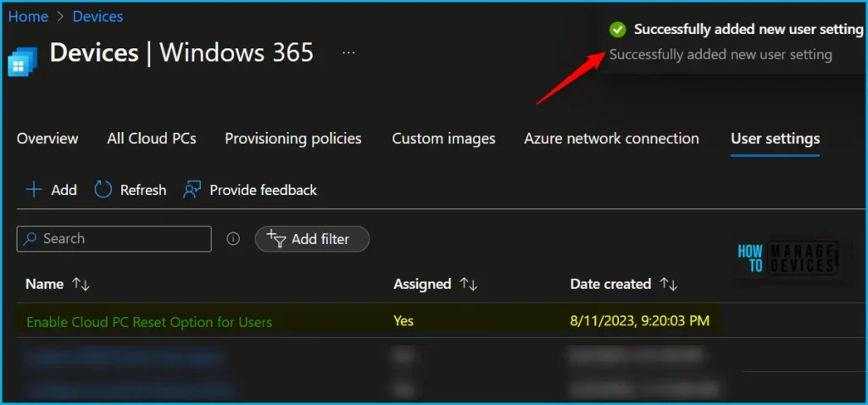The width and height of the screenshot is (868, 405).
Task: Click the magnifier icon in Search box
Action: coord(31,239)
